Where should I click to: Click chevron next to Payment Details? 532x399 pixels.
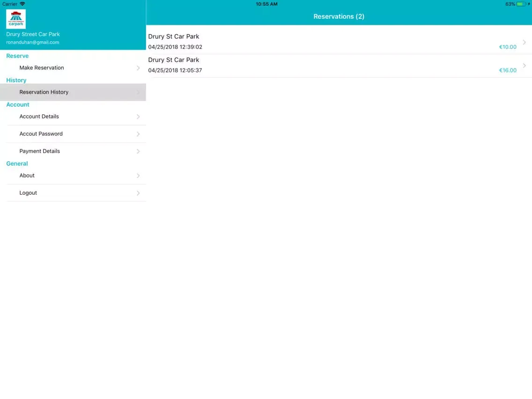pos(138,151)
